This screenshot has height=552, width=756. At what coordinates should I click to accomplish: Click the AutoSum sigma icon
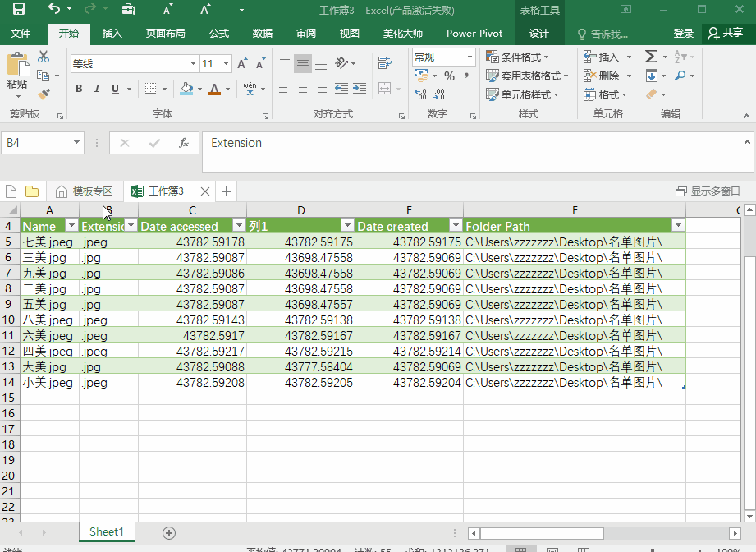[651, 57]
